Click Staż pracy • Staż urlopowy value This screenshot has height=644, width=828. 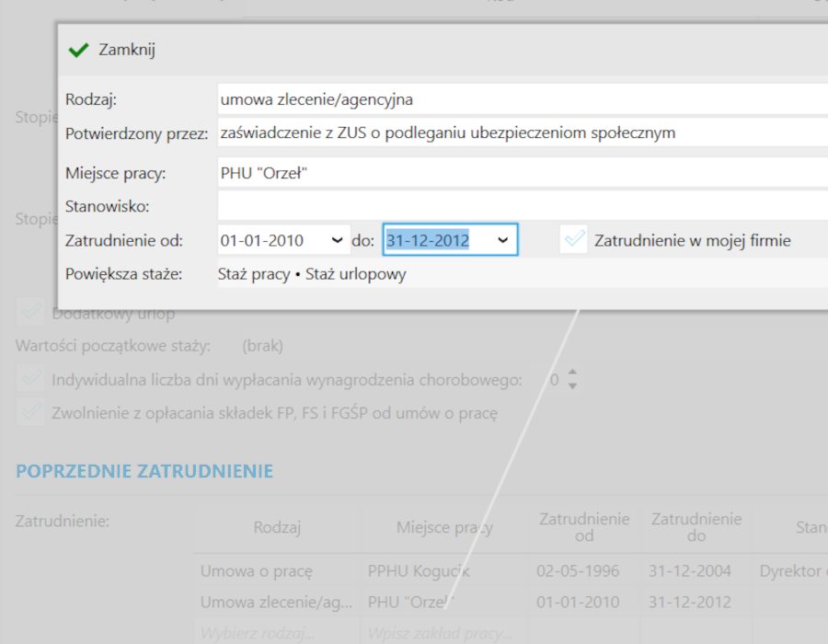[312, 274]
